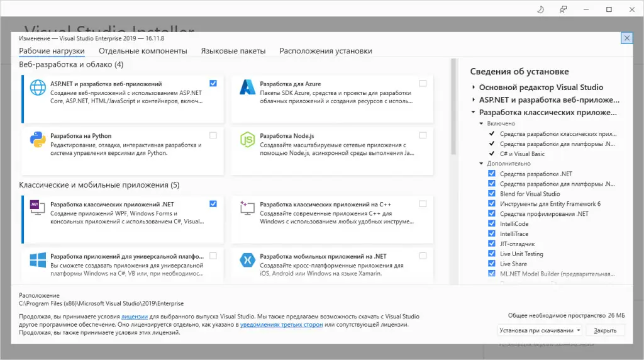Image resolution: width=644 pixels, height=360 pixels.
Task: Expand Основной редактор Visual Studio section
Action: [474, 87]
